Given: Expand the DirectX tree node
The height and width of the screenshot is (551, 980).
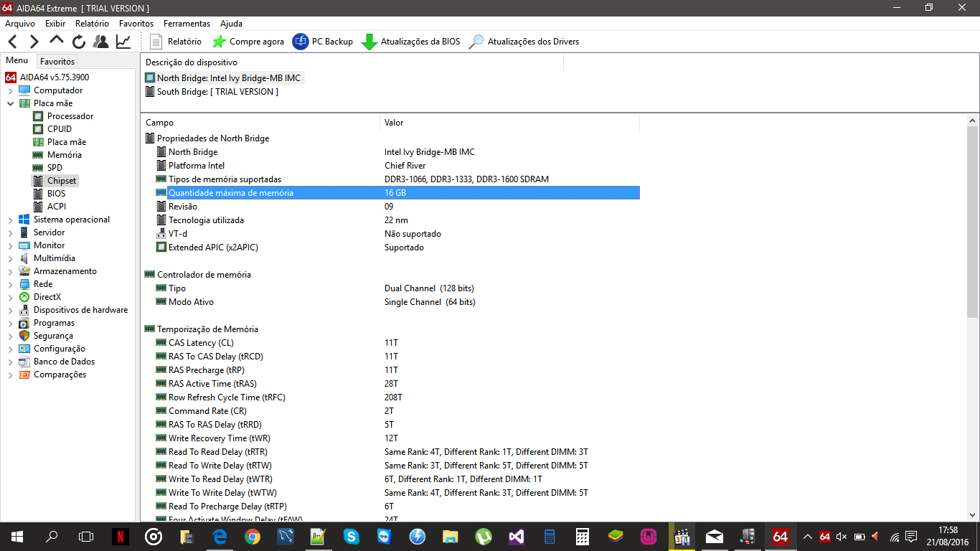Looking at the screenshot, I should [10, 297].
